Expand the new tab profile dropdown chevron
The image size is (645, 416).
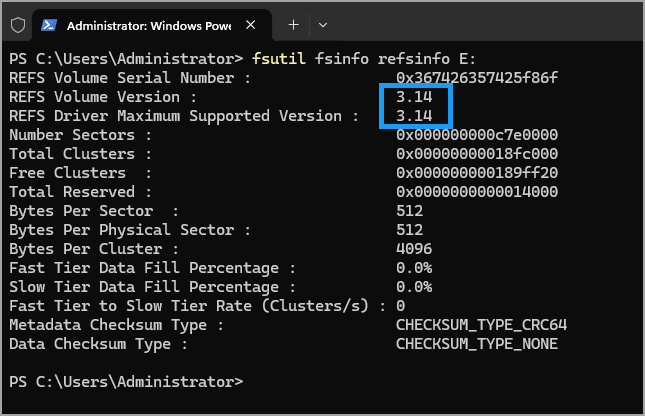click(x=323, y=25)
